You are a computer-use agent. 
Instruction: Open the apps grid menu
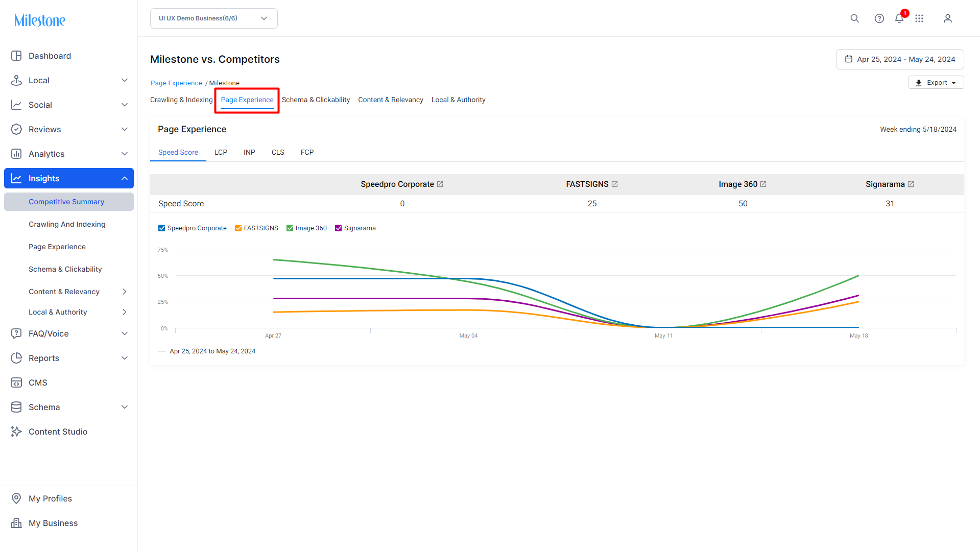(919, 18)
